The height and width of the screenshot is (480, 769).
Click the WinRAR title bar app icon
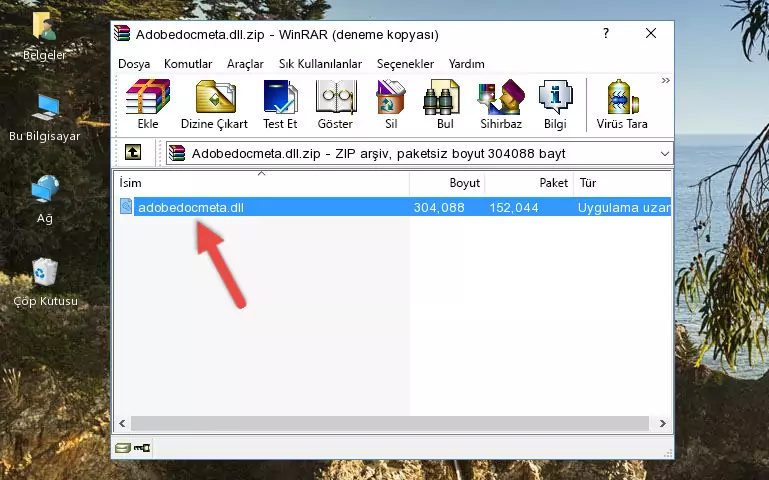(122, 33)
